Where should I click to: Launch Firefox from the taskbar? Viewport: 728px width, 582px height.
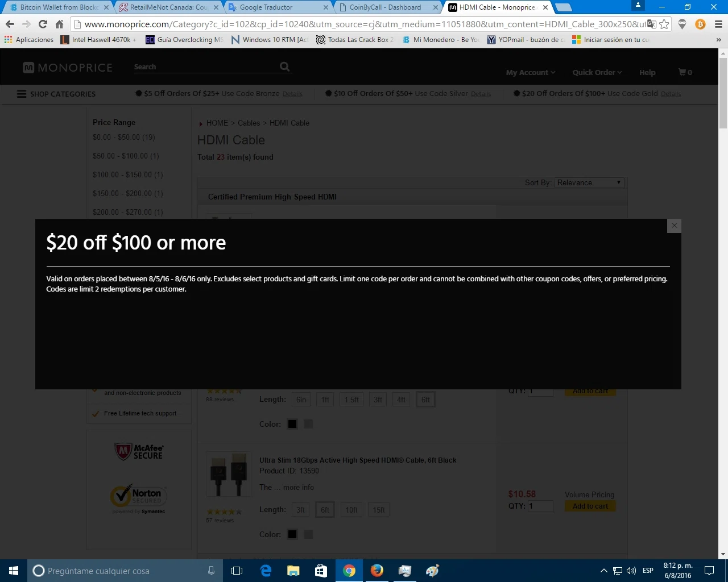coord(377,571)
